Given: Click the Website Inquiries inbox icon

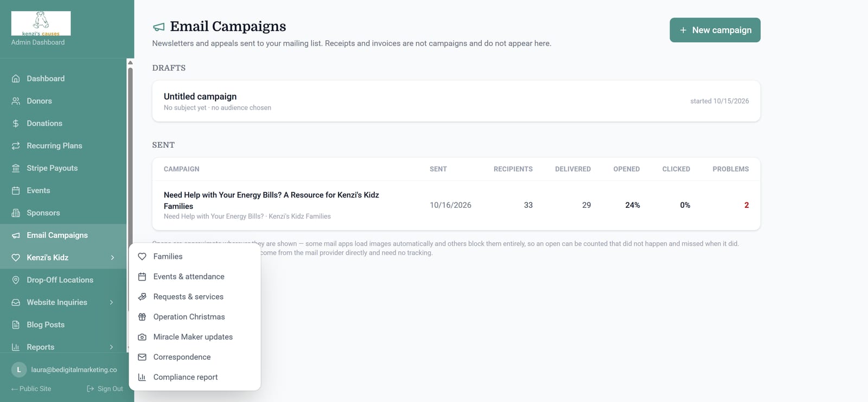Looking at the screenshot, I should tap(16, 302).
